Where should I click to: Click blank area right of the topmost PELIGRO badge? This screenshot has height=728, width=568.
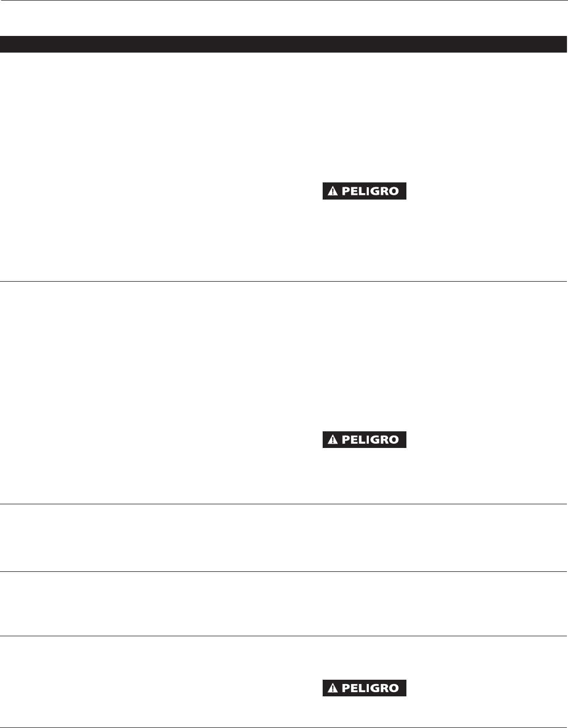click(x=483, y=192)
